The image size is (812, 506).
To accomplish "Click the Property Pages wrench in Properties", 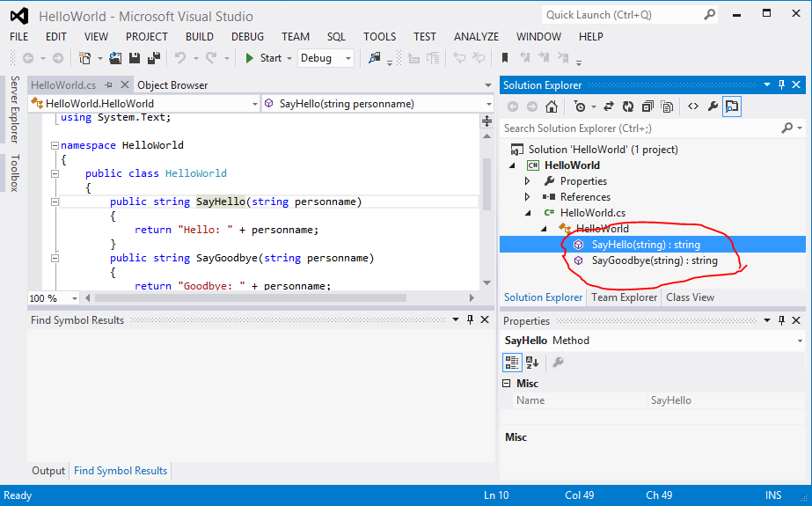I will [558, 363].
